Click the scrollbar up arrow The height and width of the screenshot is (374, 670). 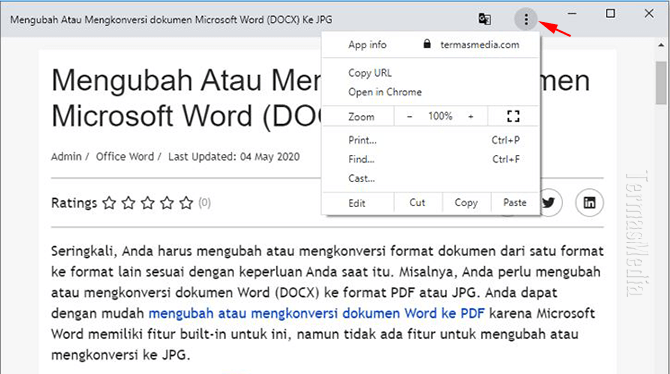661,44
